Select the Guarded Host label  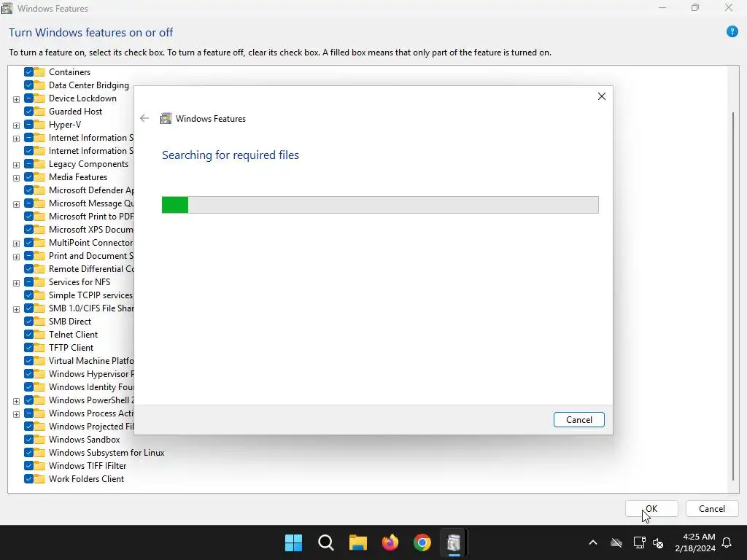pos(75,112)
